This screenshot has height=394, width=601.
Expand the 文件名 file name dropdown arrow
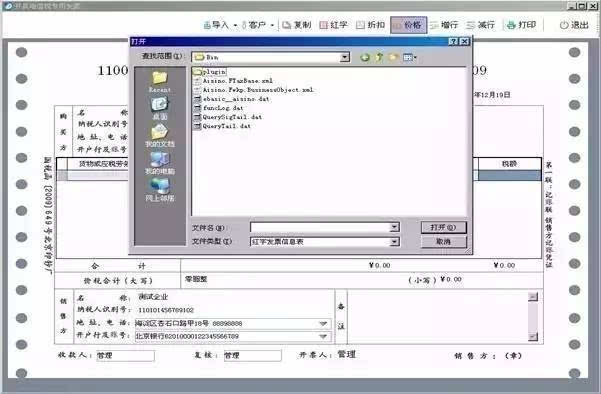394,228
